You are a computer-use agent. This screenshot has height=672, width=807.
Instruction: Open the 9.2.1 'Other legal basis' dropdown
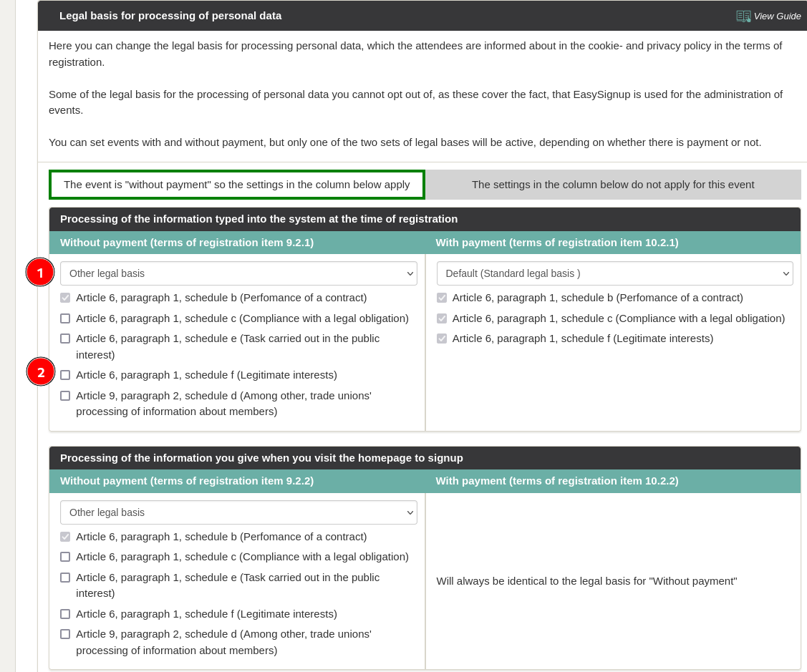pos(239,273)
